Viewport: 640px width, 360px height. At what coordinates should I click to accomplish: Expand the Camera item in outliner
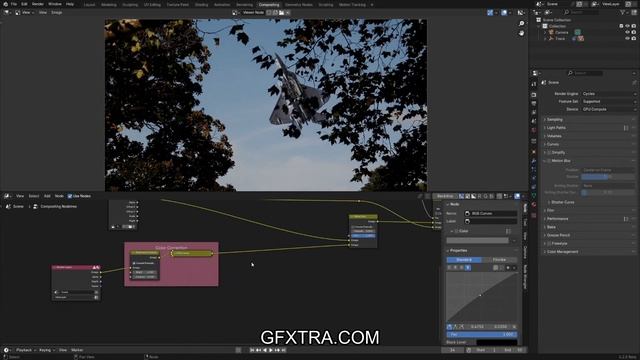tap(545, 32)
